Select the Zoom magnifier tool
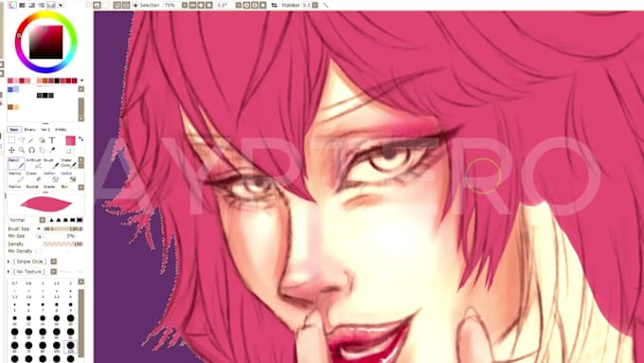The width and height of the screenshot is (644, 363). click(x=22, y=150)
